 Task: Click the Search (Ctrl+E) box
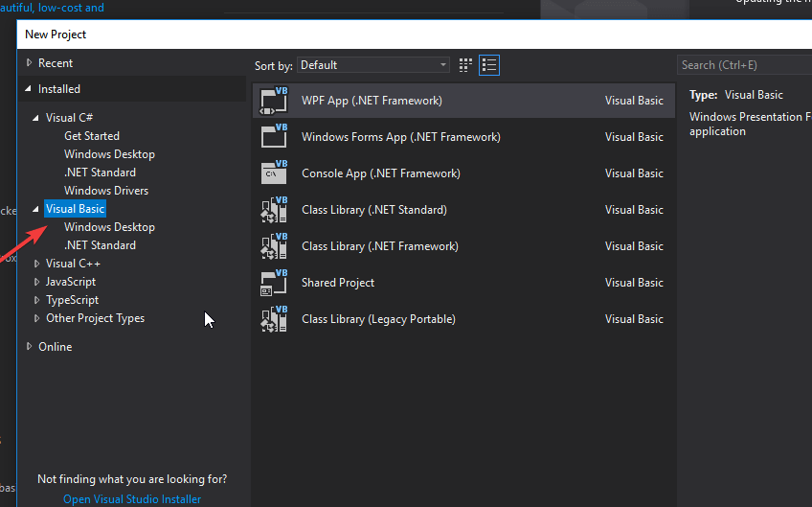click(x=744, y=65)
